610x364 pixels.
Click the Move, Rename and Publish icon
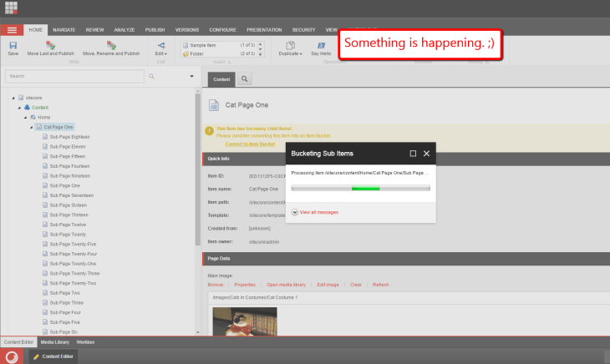click(111, 45)
